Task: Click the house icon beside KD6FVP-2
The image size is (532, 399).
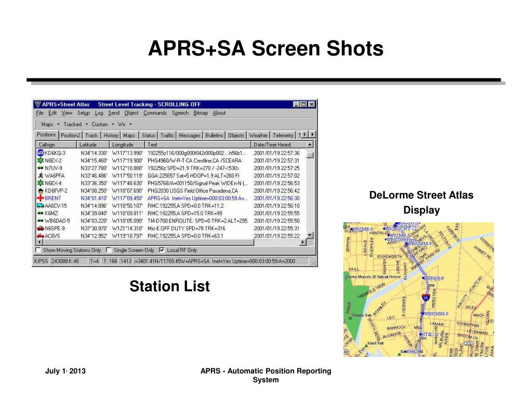Action: (x=41, y=191)
